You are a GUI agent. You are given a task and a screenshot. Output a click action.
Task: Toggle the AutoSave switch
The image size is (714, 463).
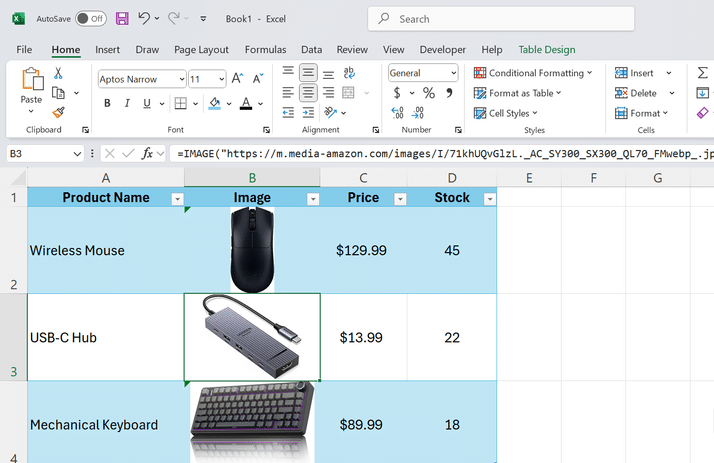[x=91, y=19]
